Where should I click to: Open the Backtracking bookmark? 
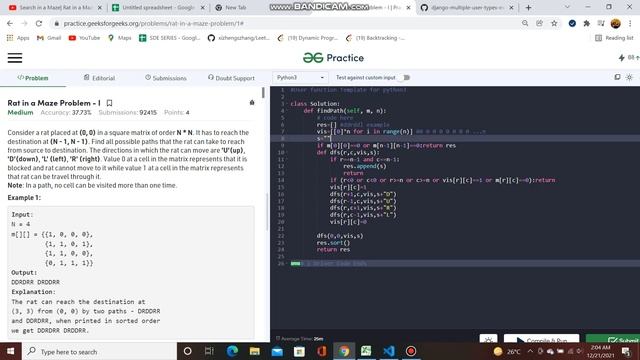coord(375,38)
